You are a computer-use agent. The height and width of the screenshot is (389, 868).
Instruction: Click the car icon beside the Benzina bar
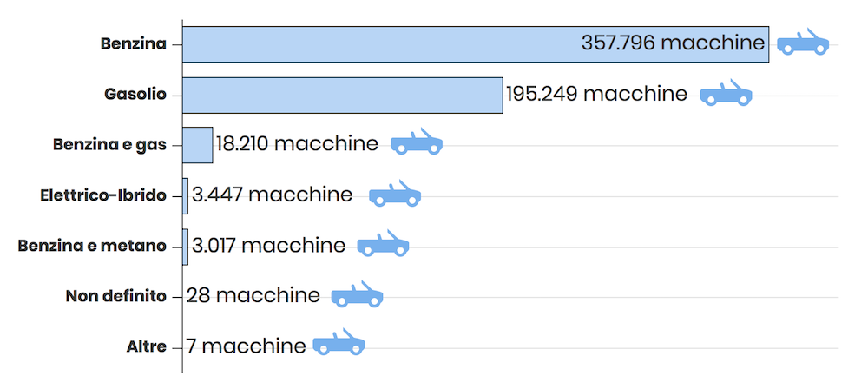803,43
